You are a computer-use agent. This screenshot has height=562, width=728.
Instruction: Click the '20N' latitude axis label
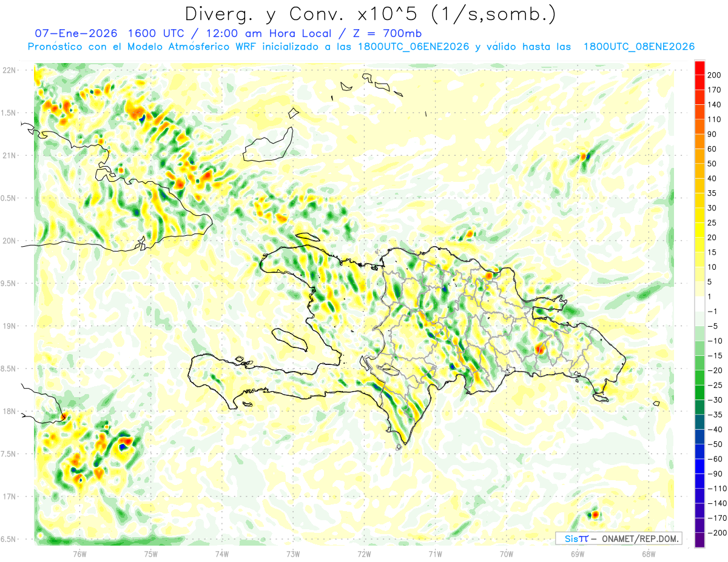(10, 241)
